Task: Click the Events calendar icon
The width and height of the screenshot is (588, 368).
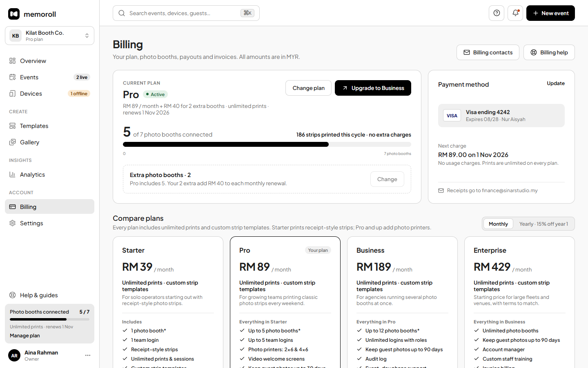Action: tap(13, 77)
